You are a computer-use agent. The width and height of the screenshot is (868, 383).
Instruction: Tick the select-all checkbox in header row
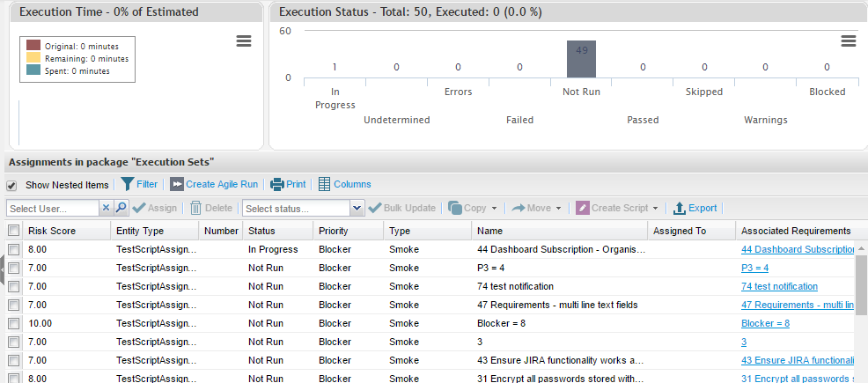[13, 231]
